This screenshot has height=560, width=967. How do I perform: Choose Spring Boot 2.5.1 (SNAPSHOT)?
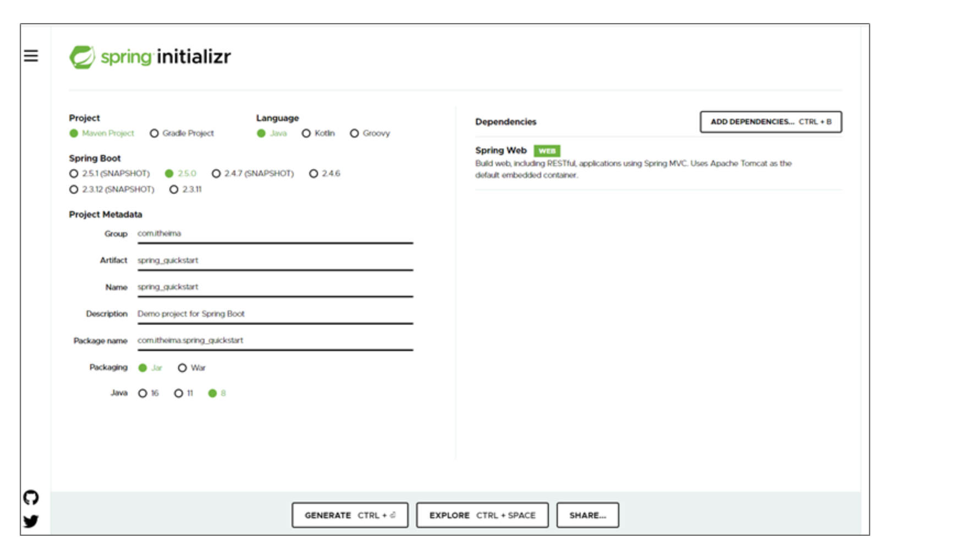74,173
